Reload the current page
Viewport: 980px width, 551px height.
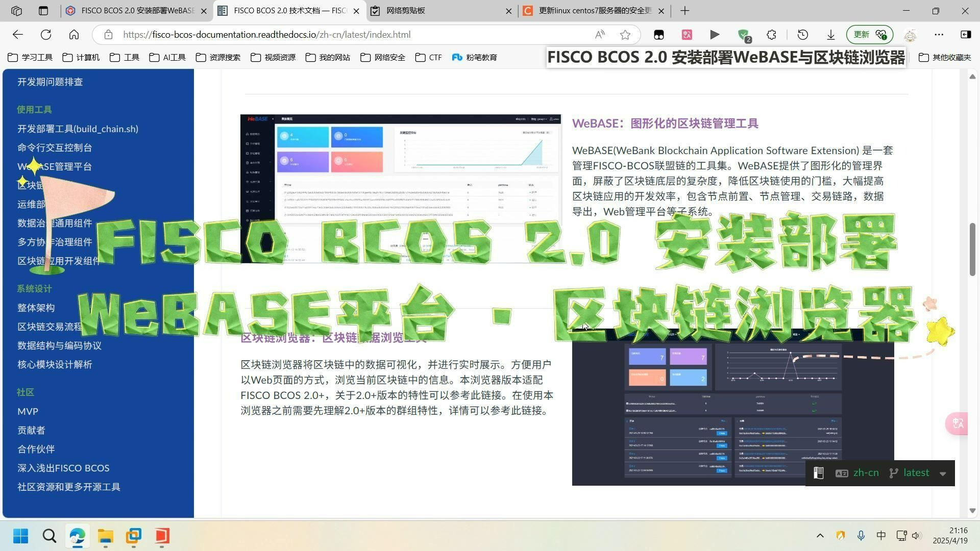[46, 35]
